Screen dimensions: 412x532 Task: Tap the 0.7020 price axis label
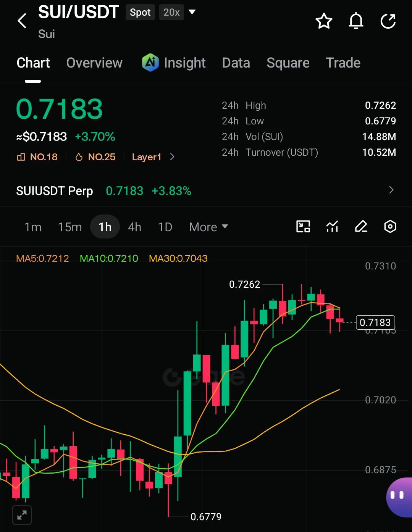click(380, 400)
